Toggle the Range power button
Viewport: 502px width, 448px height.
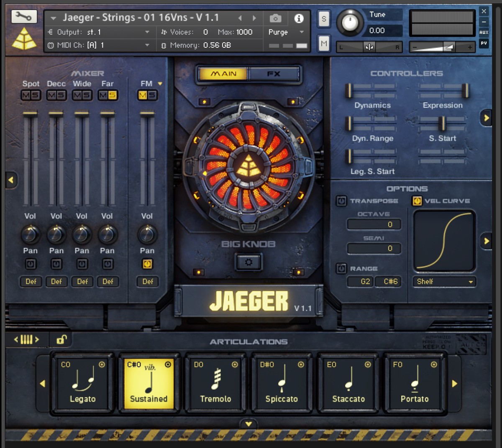coord(341,268)
